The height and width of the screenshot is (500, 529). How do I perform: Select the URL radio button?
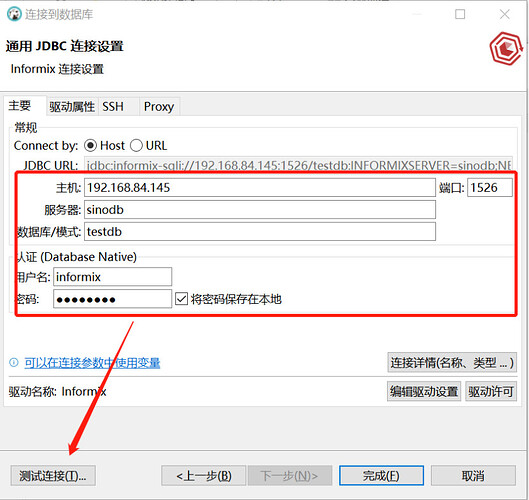tap(136, 146)
